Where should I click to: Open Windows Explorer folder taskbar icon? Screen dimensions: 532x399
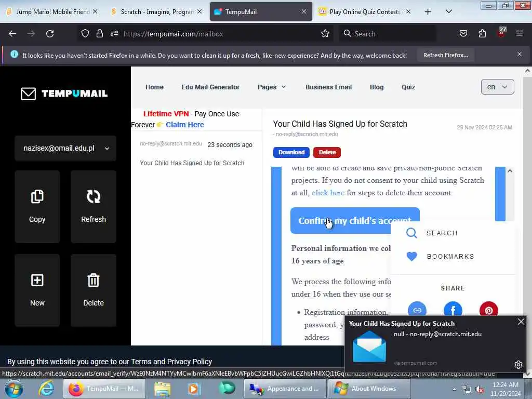coord(163,389)
